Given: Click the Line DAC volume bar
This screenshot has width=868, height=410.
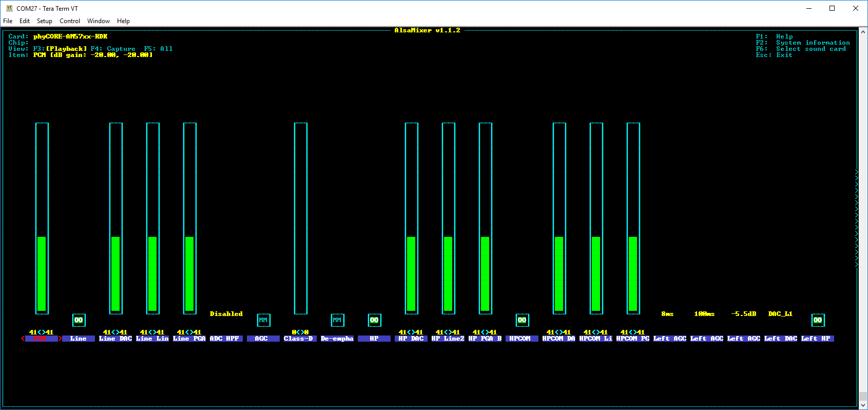Looking at the screenshot, I should [116, 218].
